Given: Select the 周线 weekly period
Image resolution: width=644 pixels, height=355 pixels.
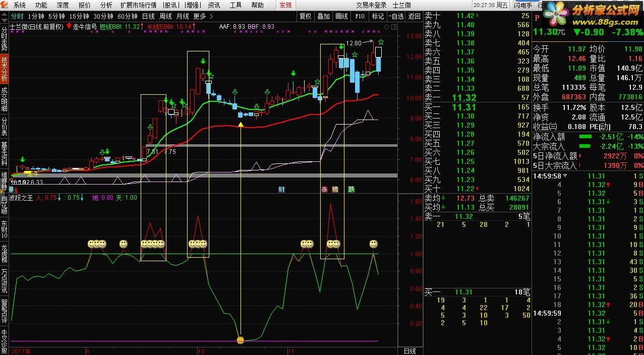Looking at the screenshot, I should pos(165,16).
